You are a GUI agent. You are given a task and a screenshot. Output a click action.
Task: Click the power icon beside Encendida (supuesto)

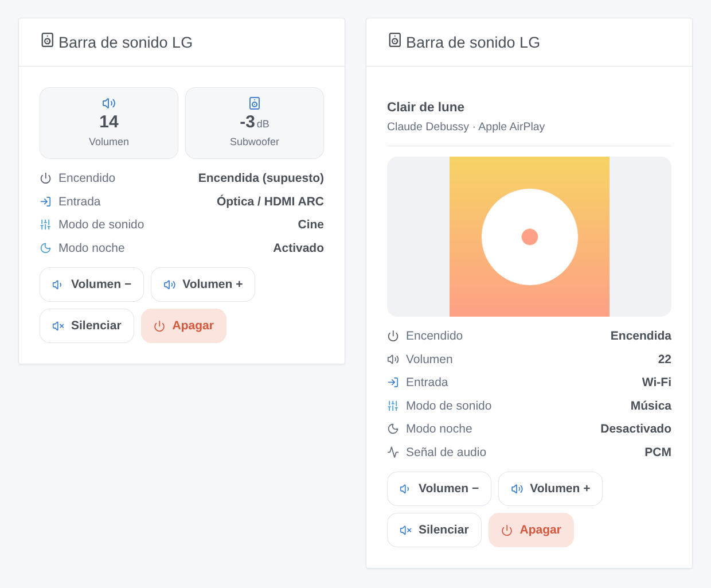click(x=46, y=178)
